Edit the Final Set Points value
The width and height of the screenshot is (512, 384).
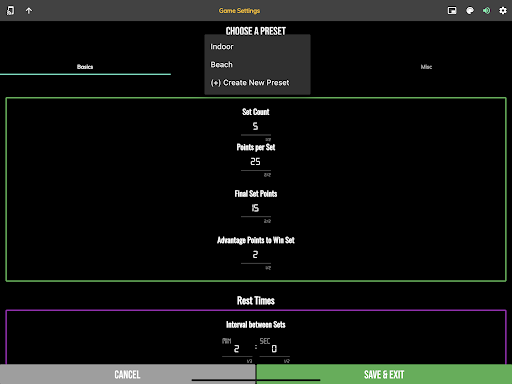coord(256,208)
